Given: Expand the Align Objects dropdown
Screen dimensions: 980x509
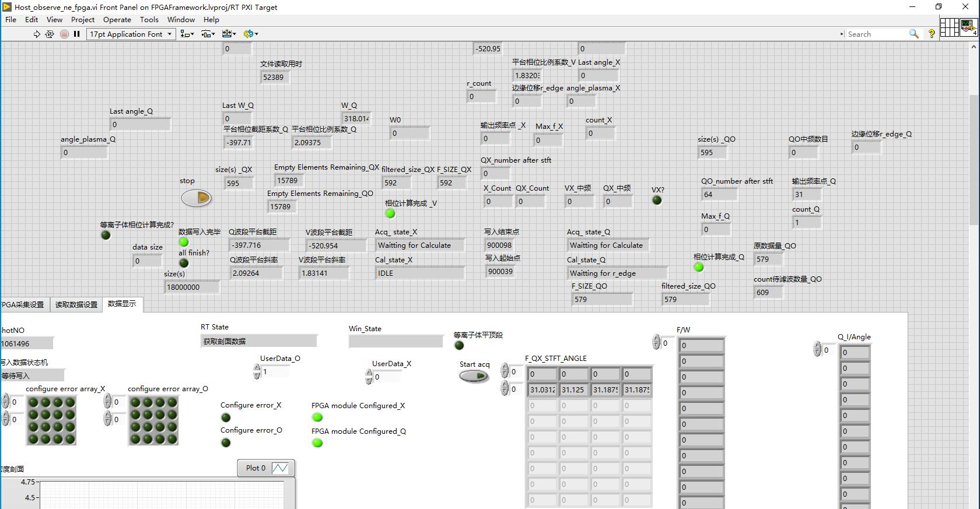Looking at the screenshot, I should (x=187, y=34).
